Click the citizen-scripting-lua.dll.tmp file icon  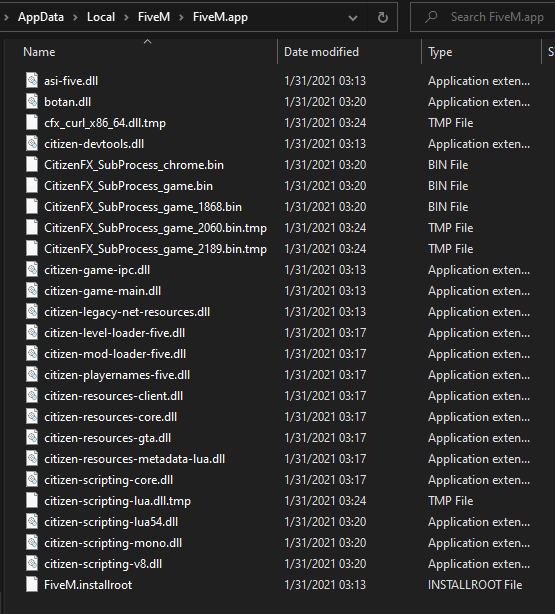[32, 501]
